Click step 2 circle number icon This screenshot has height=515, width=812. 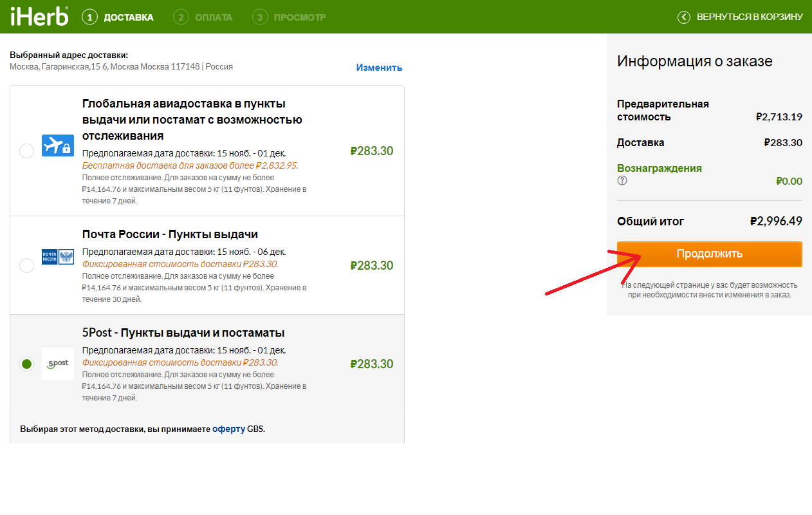181,17
